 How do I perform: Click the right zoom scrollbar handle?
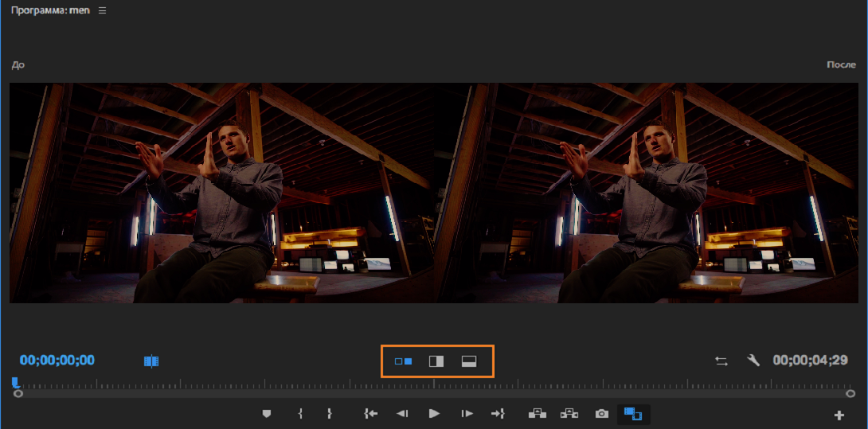[x=850, y=393]
